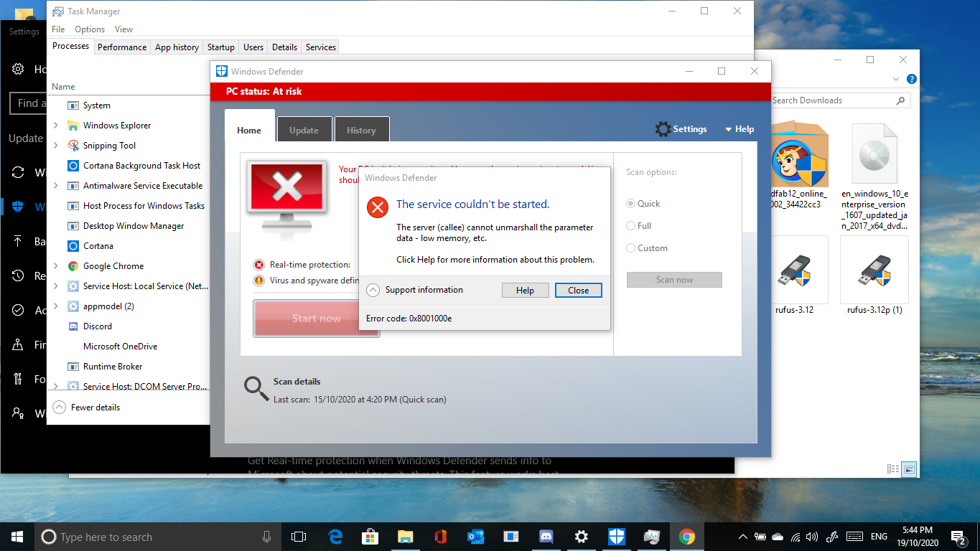
Task: Select the Windows Defender shield icon in Settings sidebar
Action: 19,207
